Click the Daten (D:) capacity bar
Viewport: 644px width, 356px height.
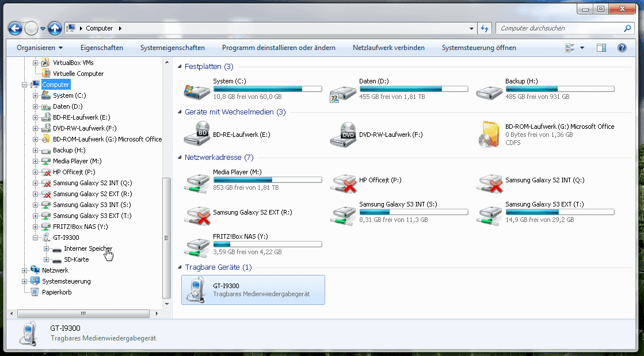(414, 89)
